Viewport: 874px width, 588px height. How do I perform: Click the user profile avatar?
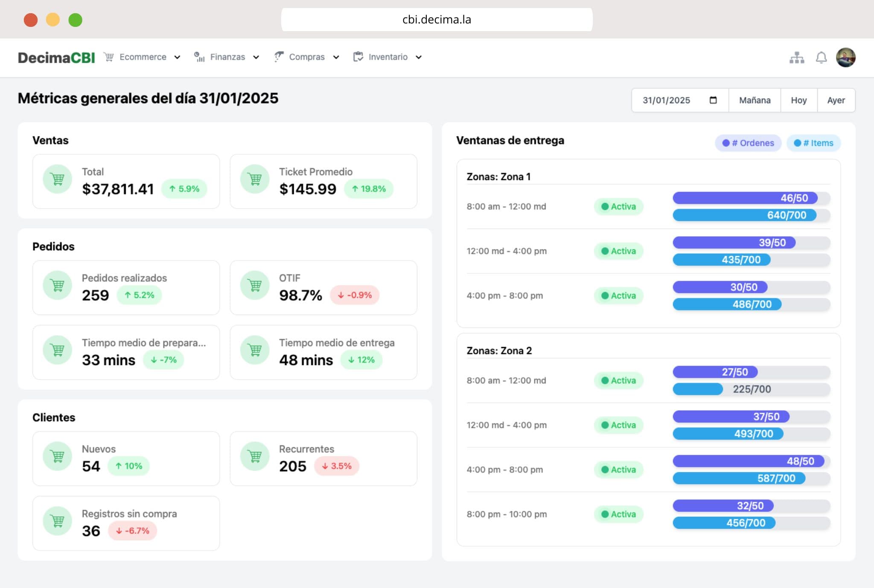click(x=845, y=58)
